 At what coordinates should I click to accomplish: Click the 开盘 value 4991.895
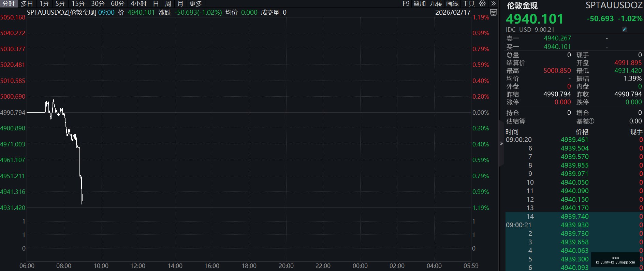point(628,63)
